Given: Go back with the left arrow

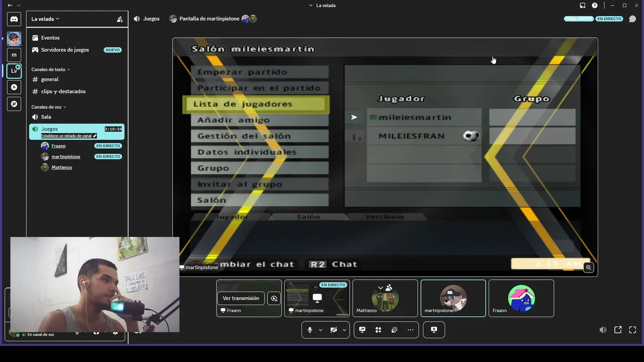Looking at the screenshot, I should tap(10, 6).
